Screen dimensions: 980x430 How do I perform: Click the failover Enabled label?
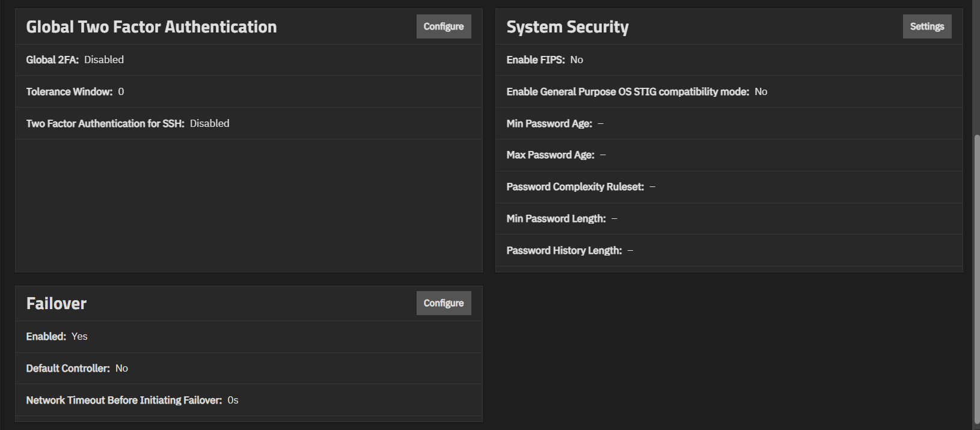[46, 336]
